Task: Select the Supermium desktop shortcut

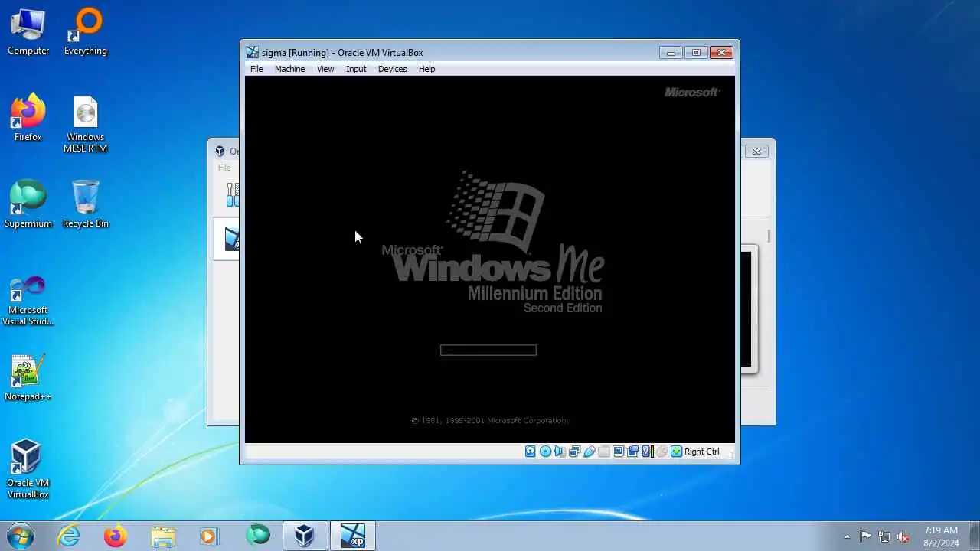Action: pyautogui.click(x=28, y=205)
